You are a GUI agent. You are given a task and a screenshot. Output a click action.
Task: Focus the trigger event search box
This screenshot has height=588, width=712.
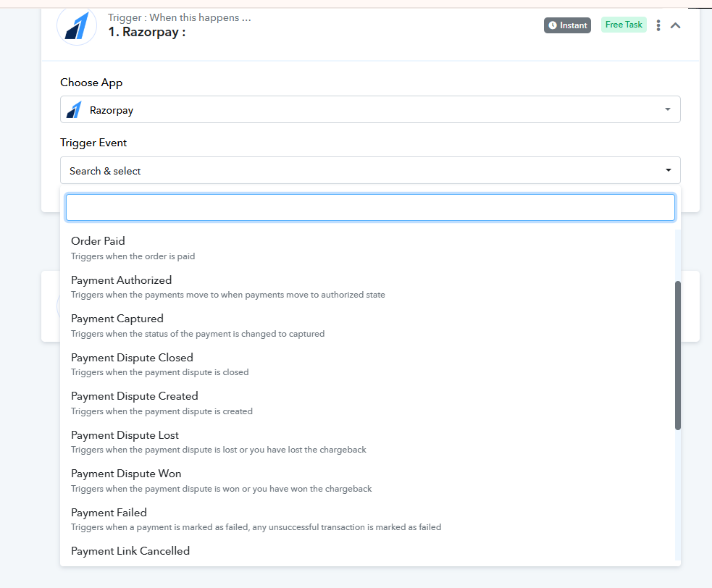[370, 208]
